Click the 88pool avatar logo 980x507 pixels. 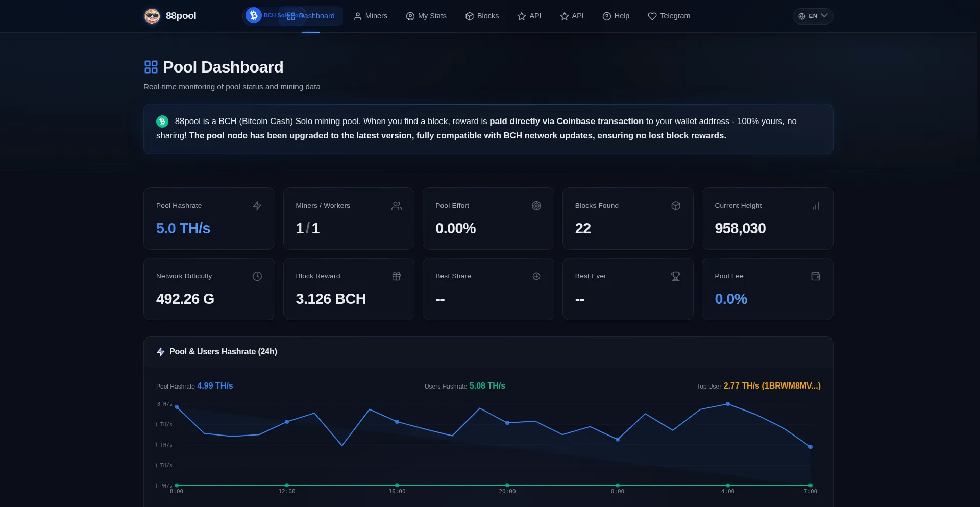(152, 16)
